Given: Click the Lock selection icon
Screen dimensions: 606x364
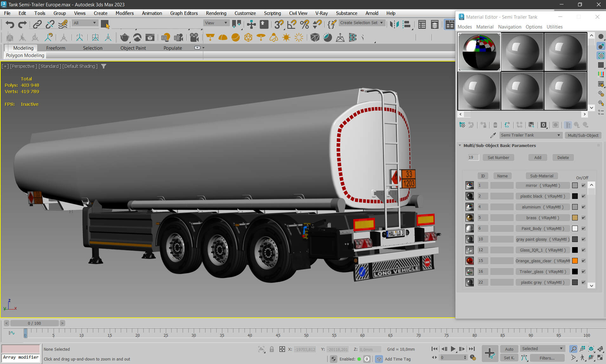Looking at the screenshot, I should (x=272, y=349).
